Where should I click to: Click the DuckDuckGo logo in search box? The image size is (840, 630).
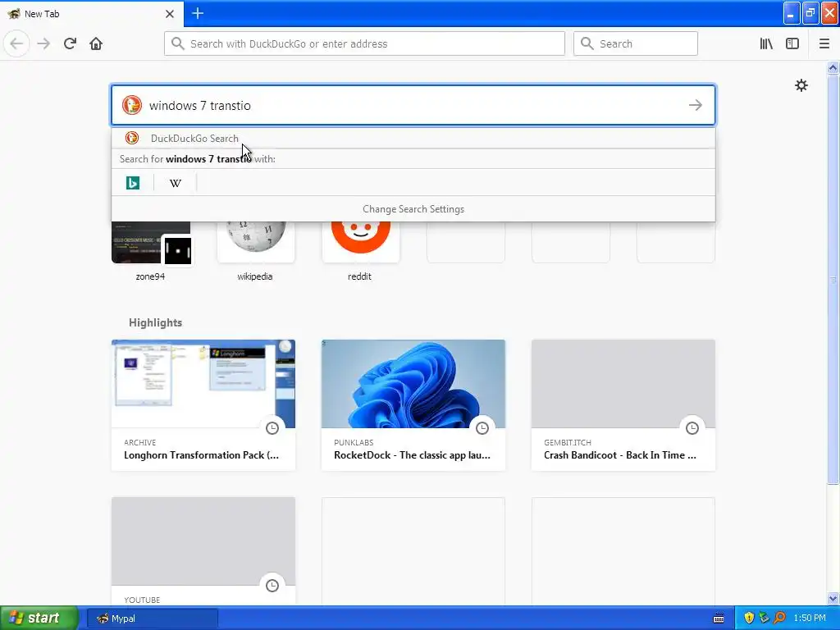click(x=132, y=105)
